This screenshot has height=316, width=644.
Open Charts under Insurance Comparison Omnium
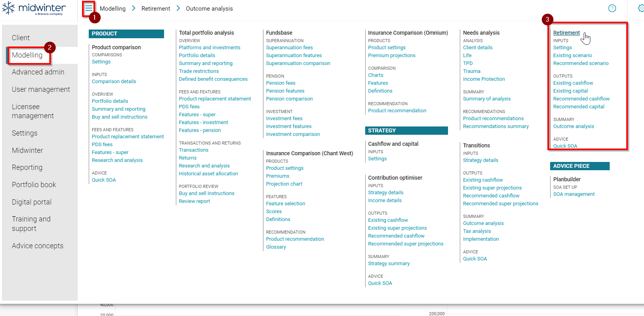click(x=376, y=75)
